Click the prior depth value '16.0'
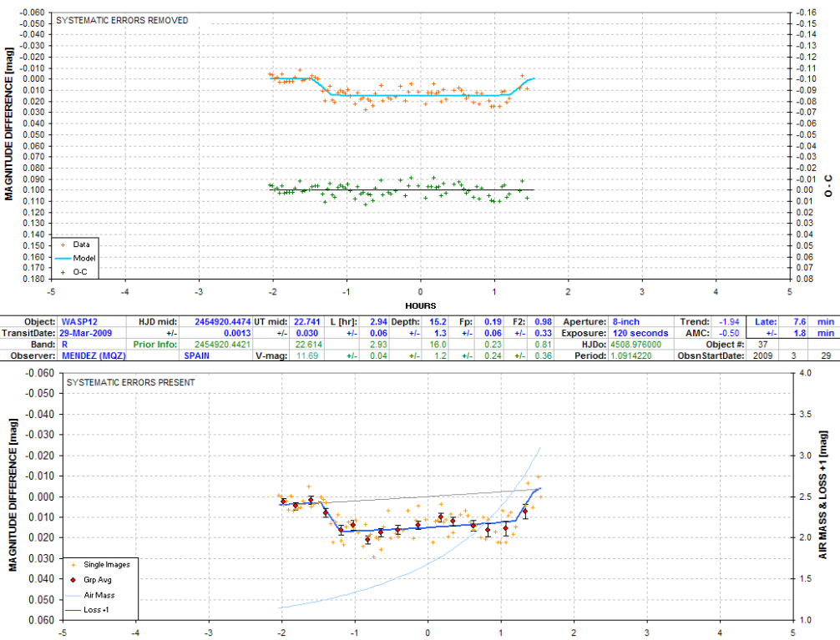The width and height of the screenshot is (840, 640). click(x=438, y=345)
